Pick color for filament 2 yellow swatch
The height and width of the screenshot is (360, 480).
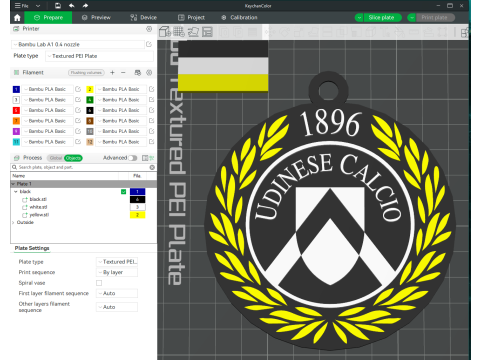point(90,89)
